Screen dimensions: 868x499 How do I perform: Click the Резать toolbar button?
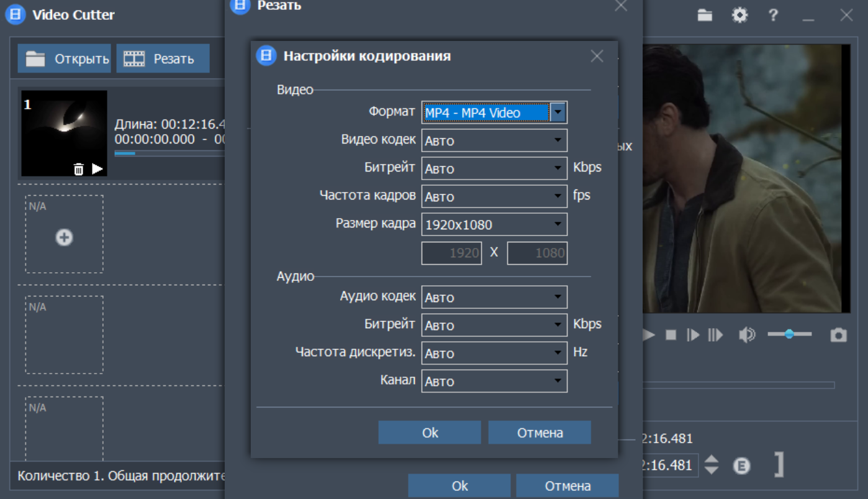click(163, 59)
